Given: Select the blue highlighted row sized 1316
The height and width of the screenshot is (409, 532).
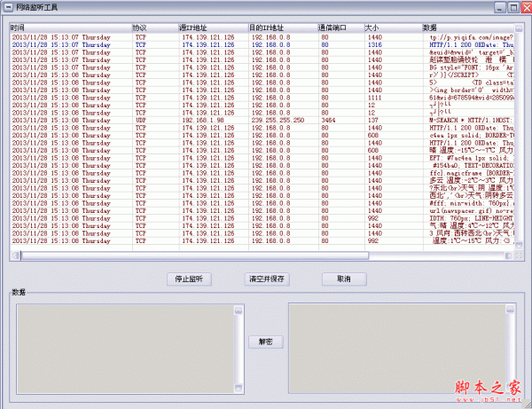Looking at the screenshot, I should [x=262, y=44].
